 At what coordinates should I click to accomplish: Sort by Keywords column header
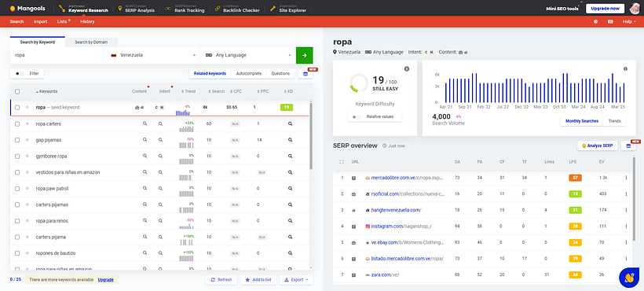tap(46, 91)
